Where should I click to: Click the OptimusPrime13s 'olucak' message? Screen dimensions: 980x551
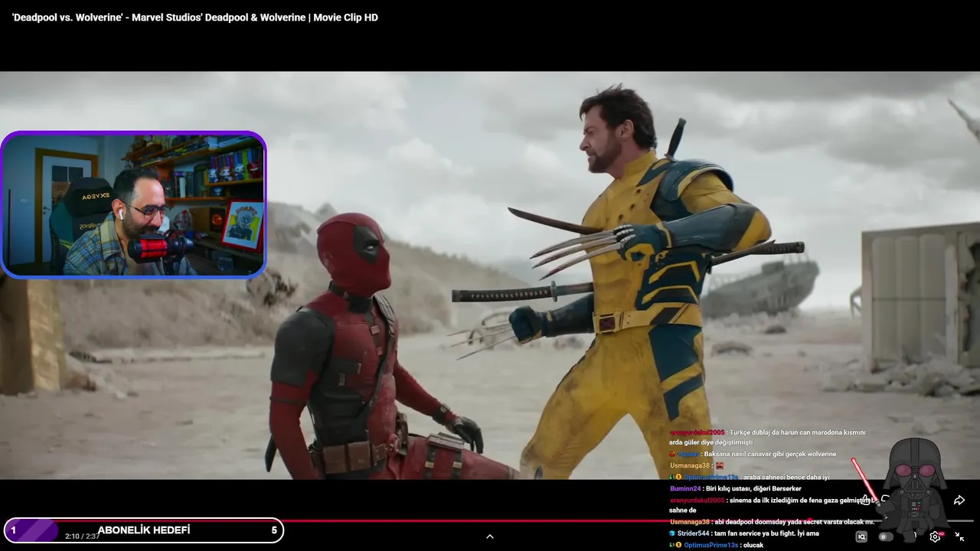click(x=717, y=545)
